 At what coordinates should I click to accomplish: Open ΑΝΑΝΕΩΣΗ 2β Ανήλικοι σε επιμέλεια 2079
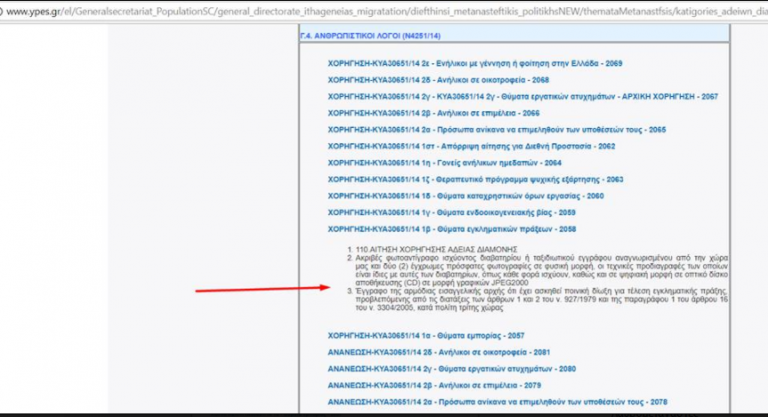[433, 385]
